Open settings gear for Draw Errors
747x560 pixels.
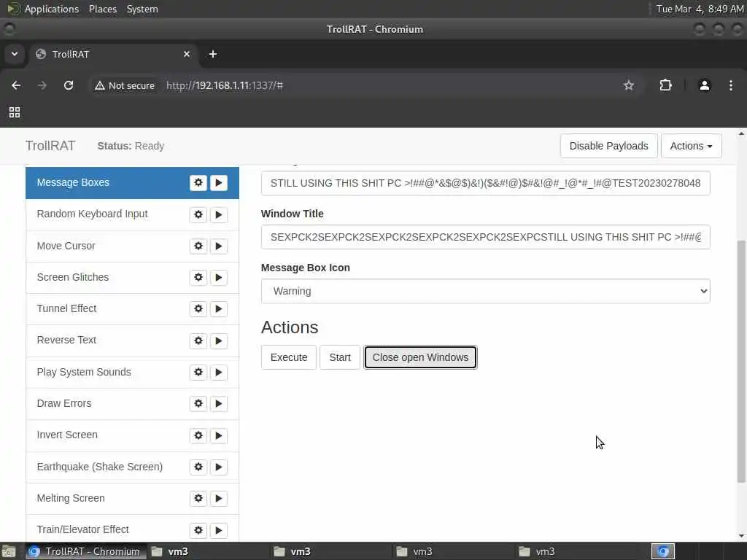coord(198,404)
